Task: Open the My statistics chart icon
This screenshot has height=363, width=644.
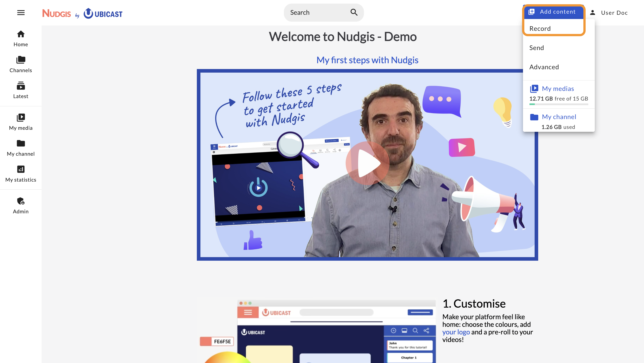Action: click(21, 169)
